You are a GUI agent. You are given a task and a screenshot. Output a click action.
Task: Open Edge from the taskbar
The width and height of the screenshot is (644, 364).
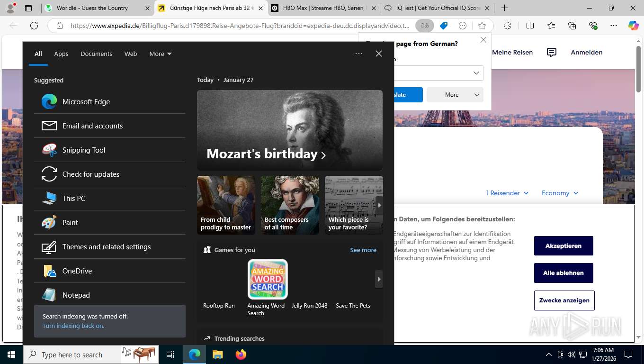pyautogui.click(x=195, y=355)
